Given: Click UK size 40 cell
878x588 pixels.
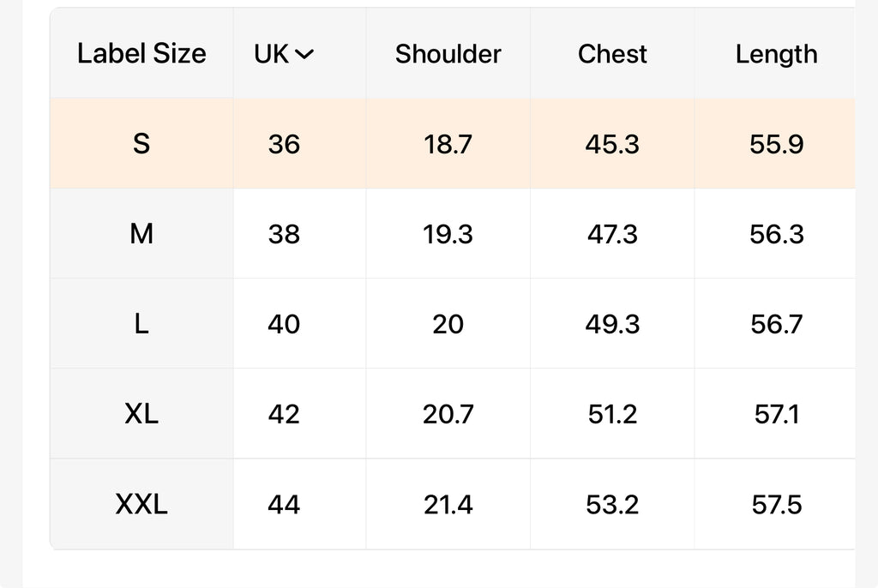Looking at the screenshot, I should pos(284,324).
